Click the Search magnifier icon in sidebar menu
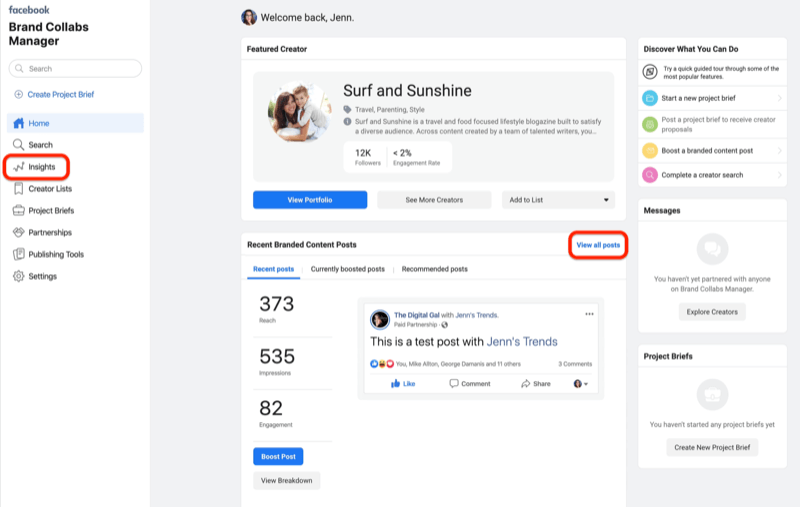The width and height of the screenshot is (800, 507). 18,145
